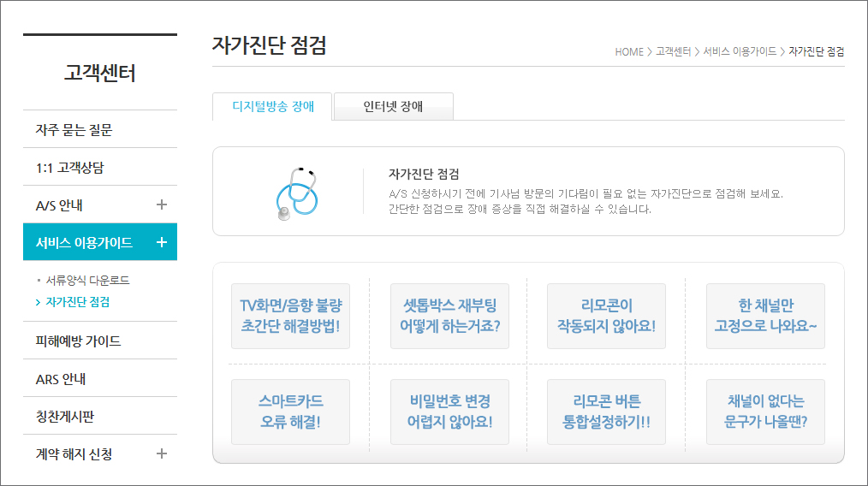The image size is (868, 486).
Task: Expand the 계약 해지 신청 plus icon
Action: click(x=162, y=453)
